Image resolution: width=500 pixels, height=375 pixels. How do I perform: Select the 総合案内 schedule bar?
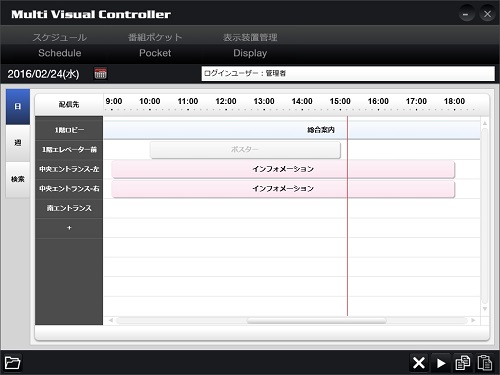click(292, 130)
